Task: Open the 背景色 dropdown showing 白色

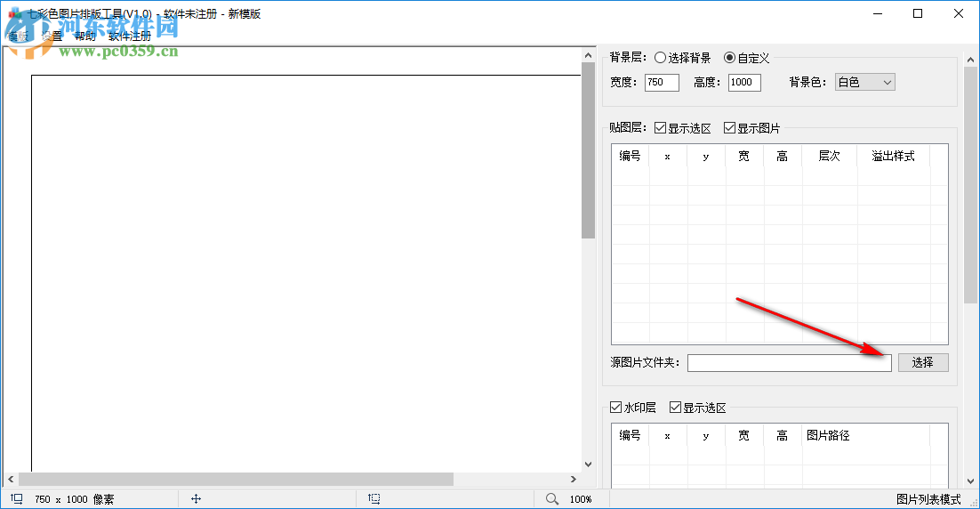Action: (865, 82)
